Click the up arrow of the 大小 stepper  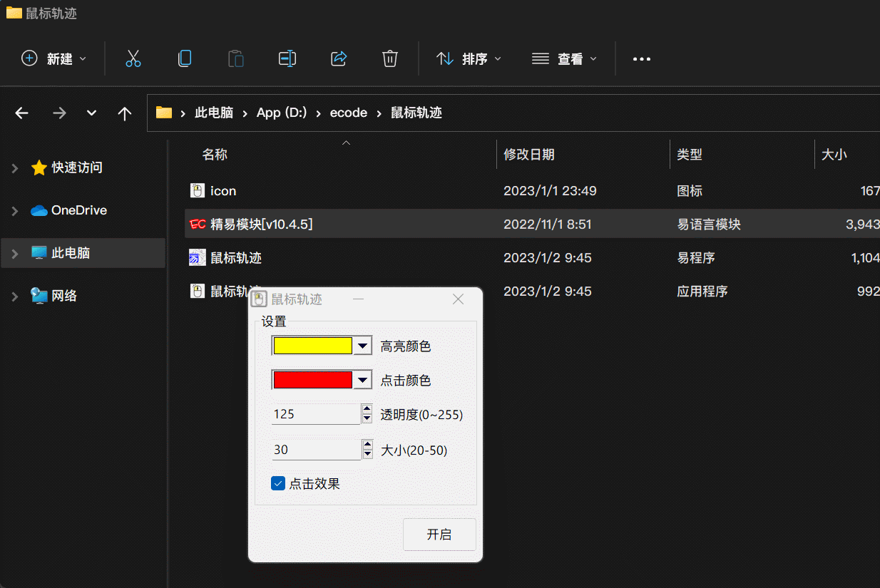pyautogui.click(x=367, y=445)
